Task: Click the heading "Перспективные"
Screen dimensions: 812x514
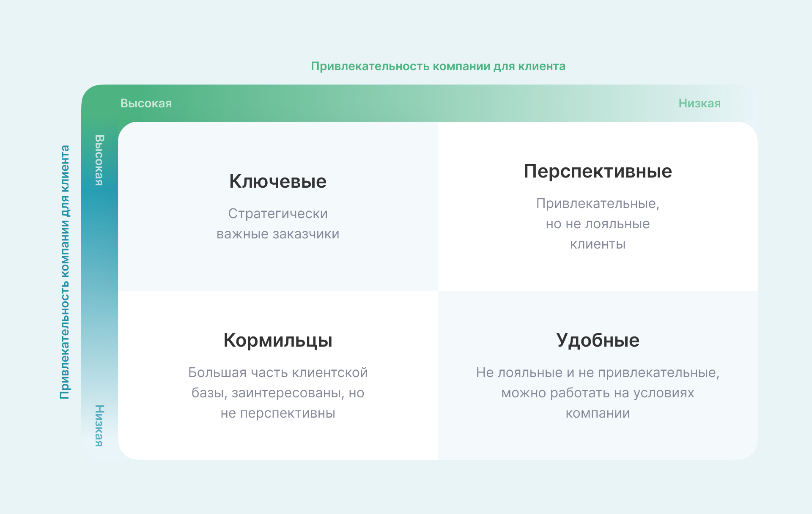Action: [598, 171]
